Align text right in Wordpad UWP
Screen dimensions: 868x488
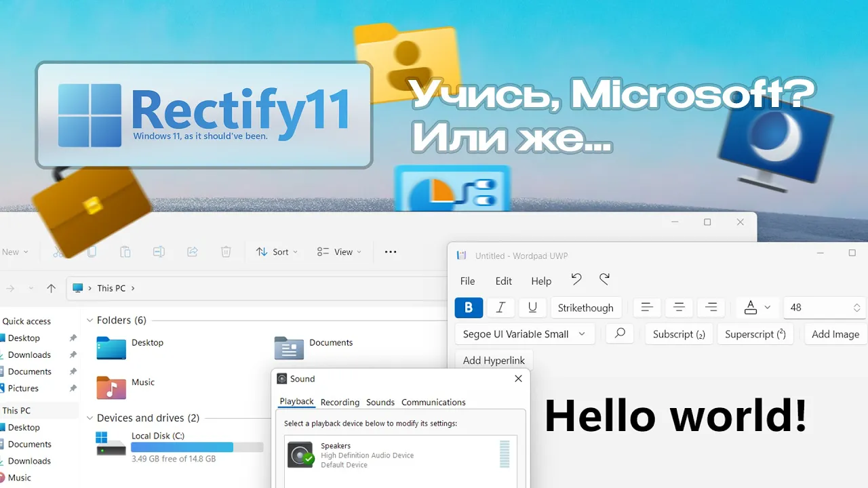tap(711, 307)
